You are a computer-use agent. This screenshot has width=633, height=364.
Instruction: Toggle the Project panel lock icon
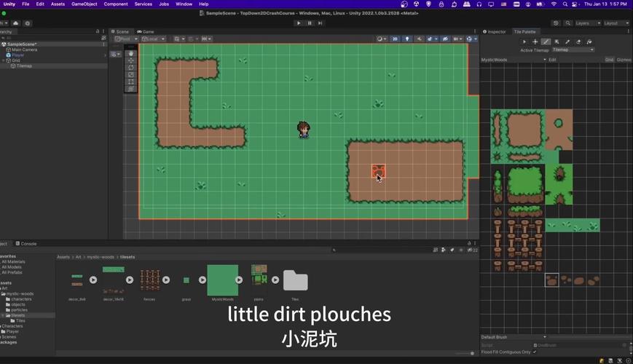tap(469, 243)
